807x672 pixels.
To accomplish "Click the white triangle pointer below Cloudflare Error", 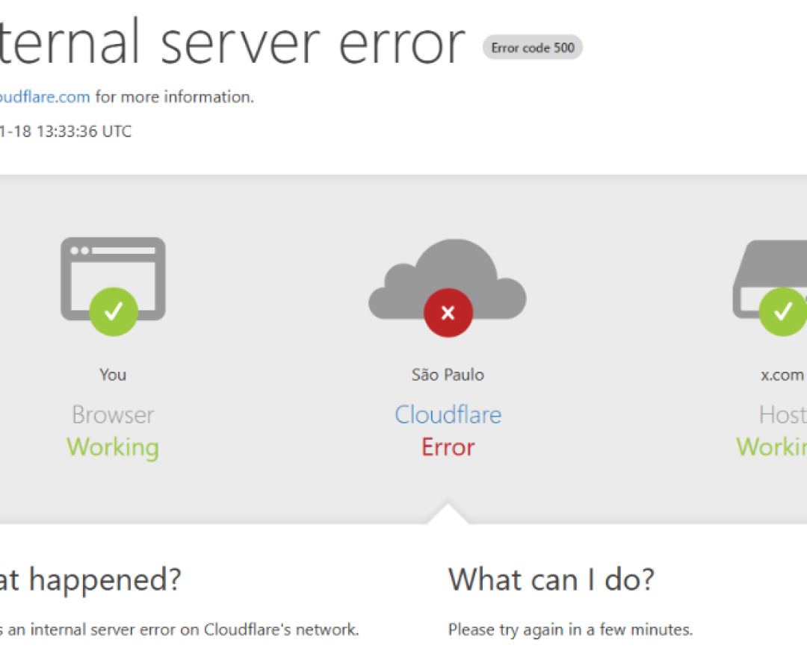I will 448,514.
